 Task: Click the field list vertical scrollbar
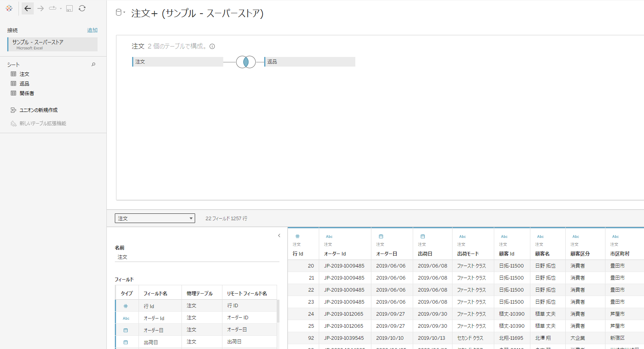(278, 311)
